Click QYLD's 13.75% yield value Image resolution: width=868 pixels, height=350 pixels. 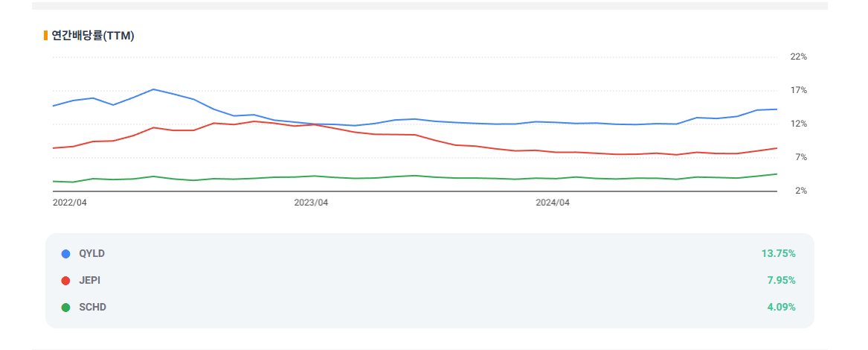tap(778, 253)
